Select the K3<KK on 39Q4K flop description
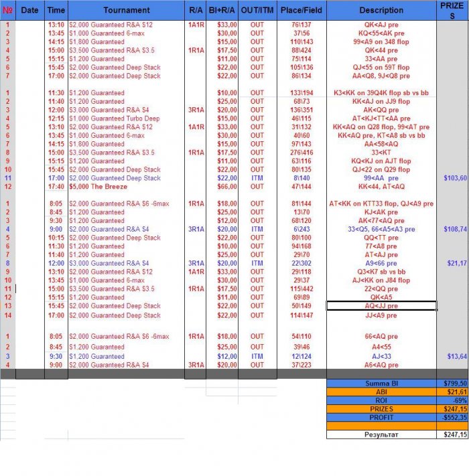This screenshot has height=476, width=469. point(381,93)
